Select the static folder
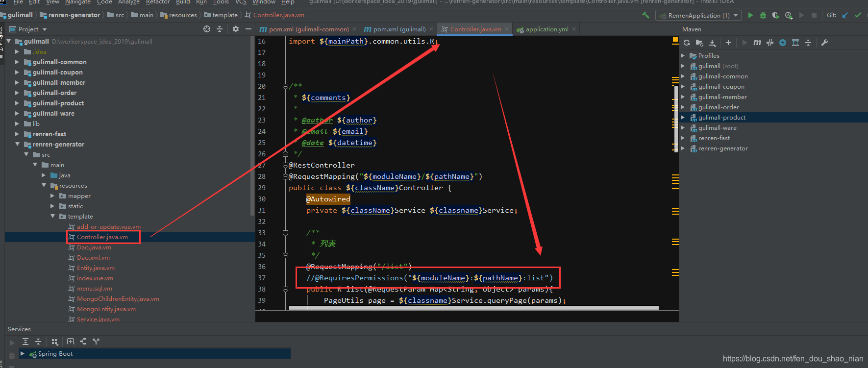This screenshot has height=368, width=868. pyautogui.click(x=75, y=206)
